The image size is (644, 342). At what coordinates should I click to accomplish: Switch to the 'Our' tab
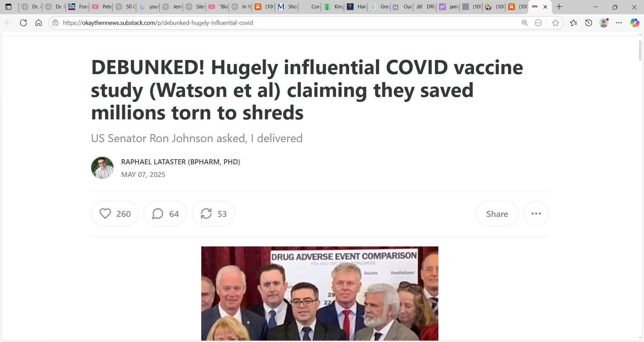pyautogui.click(x=402, y=7)
